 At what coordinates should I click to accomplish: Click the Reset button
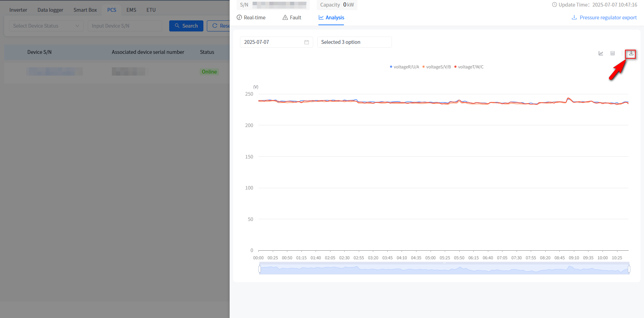[x=219, y=26]
